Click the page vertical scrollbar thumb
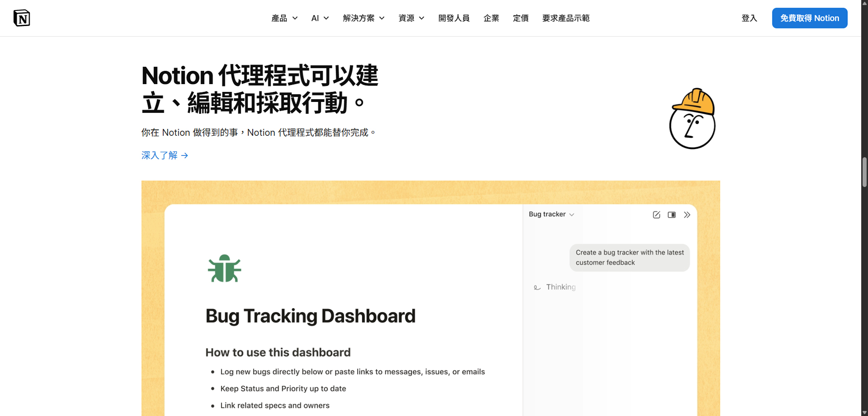Screen dimensions: 868x416 pos(864,172)
